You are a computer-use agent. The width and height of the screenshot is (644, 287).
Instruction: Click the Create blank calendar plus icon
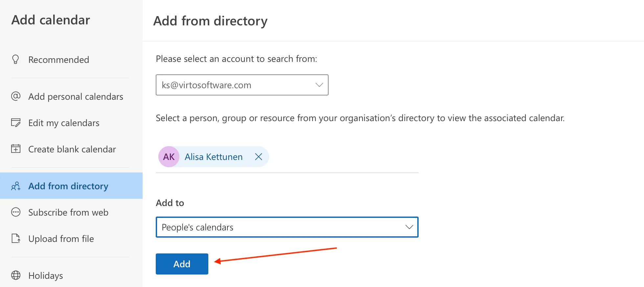click(16, 149)
